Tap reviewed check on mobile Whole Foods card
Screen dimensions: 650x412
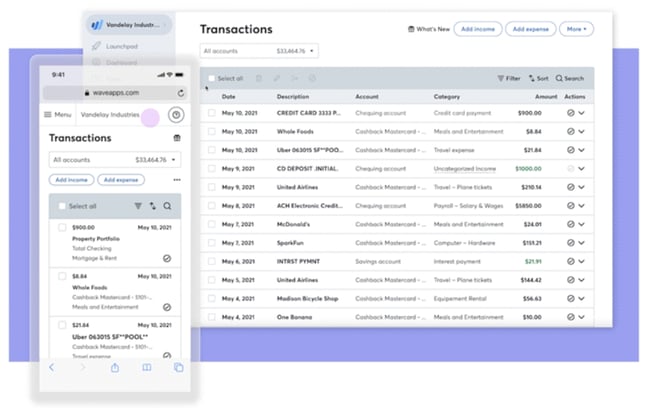click(167, 307)
